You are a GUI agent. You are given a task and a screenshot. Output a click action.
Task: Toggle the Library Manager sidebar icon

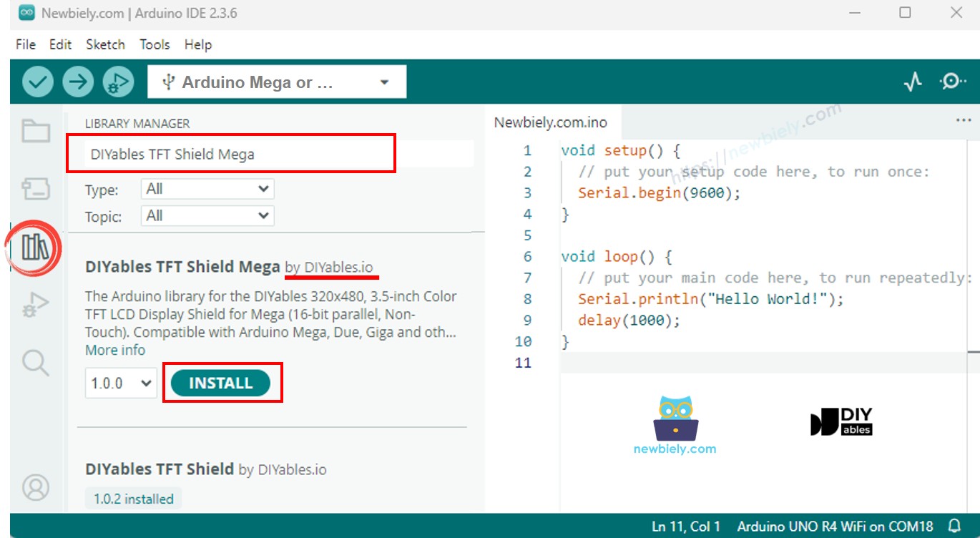click(36, 247)
